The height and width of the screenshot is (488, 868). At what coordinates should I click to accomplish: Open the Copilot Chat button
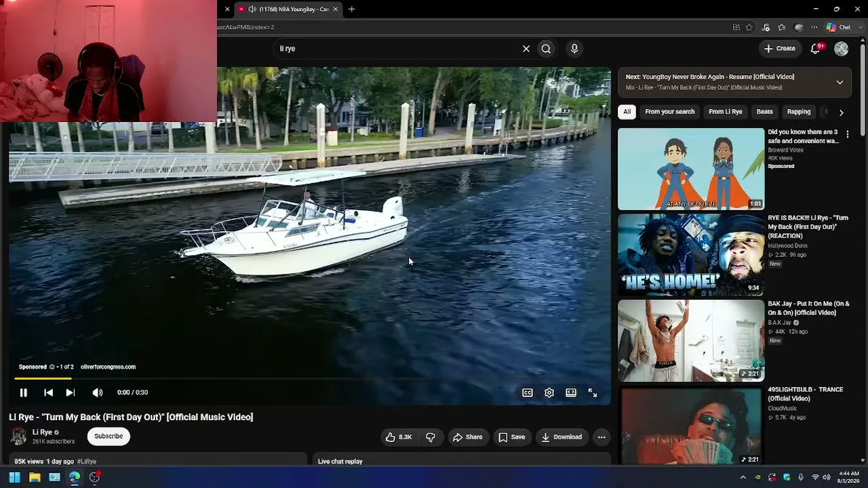[839, 27]
